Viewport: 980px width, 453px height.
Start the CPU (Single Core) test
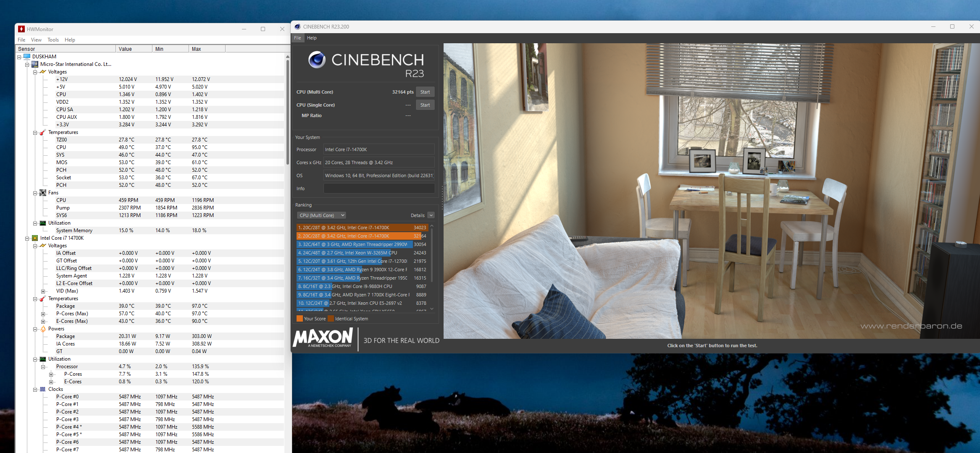pyautogui.click(x=425, y=105)
